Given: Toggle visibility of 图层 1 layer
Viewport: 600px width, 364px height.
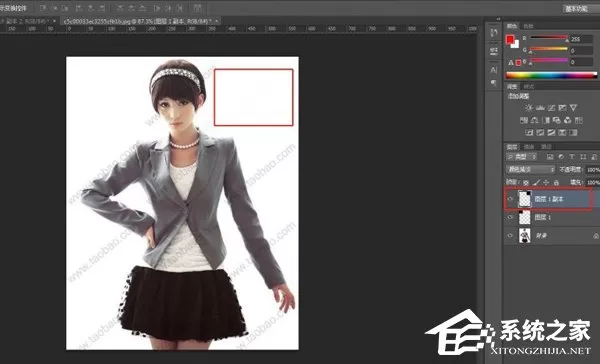Looking at the screenshot, I should [x=510, y=217].
